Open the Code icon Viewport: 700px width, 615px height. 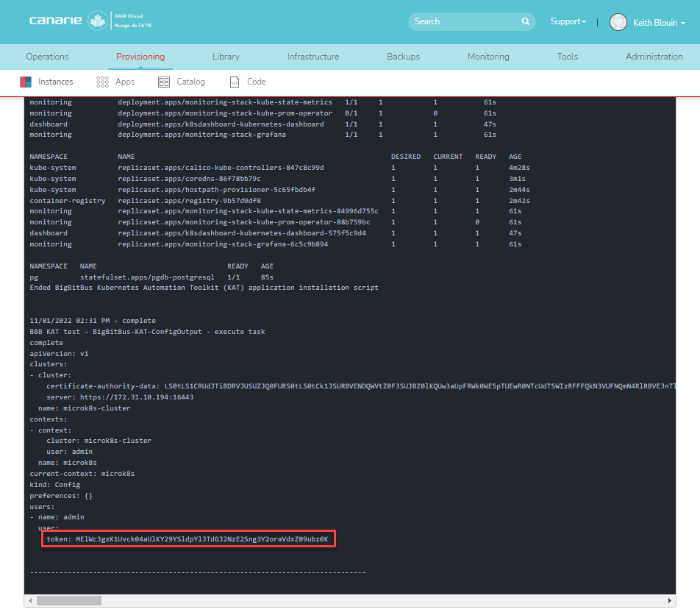click(235, 82)
